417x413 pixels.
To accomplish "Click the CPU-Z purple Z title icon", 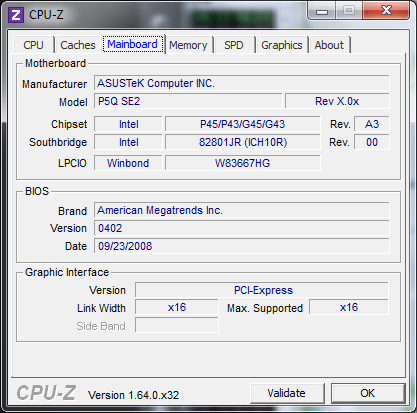I will coord(16,15).
